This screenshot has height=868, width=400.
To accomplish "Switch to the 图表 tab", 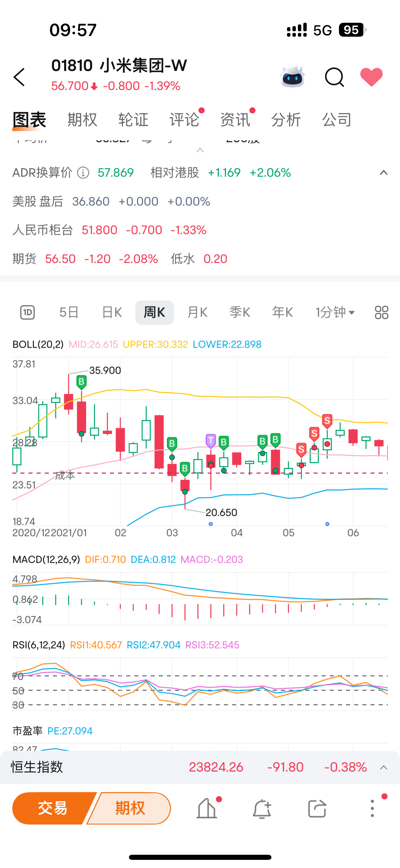I will tap(30, 120).
